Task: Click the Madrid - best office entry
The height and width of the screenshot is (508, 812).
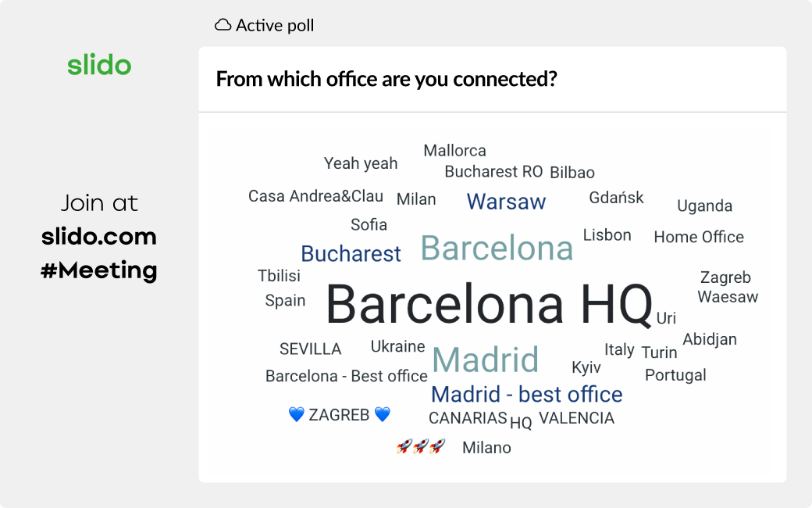Action: click(x=527, y=394)
